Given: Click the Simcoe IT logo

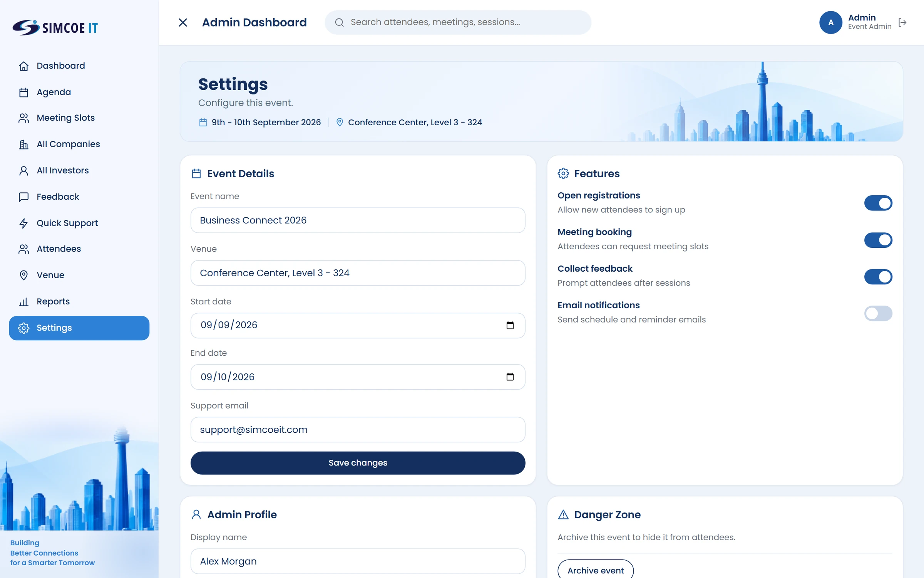Looking at the screenshot, I should (55, 27).
